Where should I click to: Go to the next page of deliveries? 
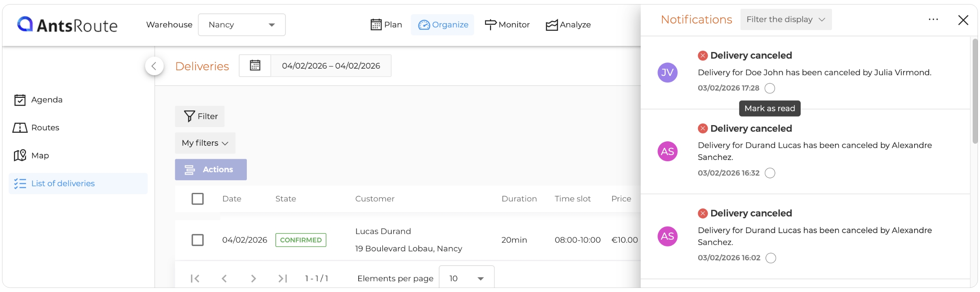253,279
